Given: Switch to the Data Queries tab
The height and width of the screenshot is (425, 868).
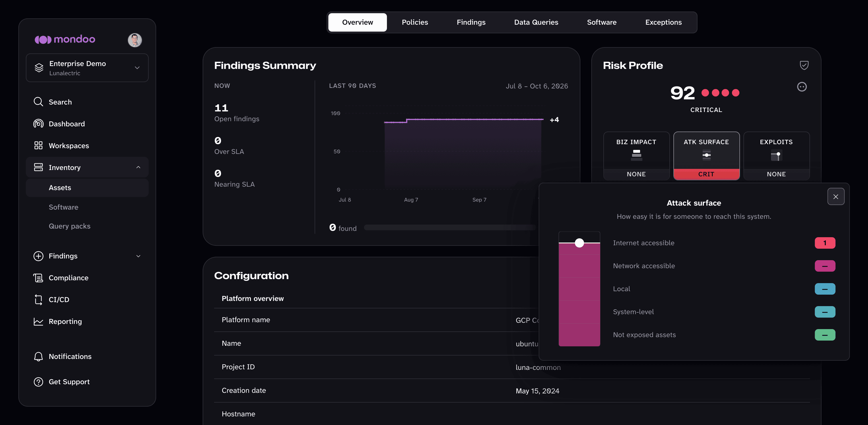Looking at the screenshot, I should click(x=536, y=22).
